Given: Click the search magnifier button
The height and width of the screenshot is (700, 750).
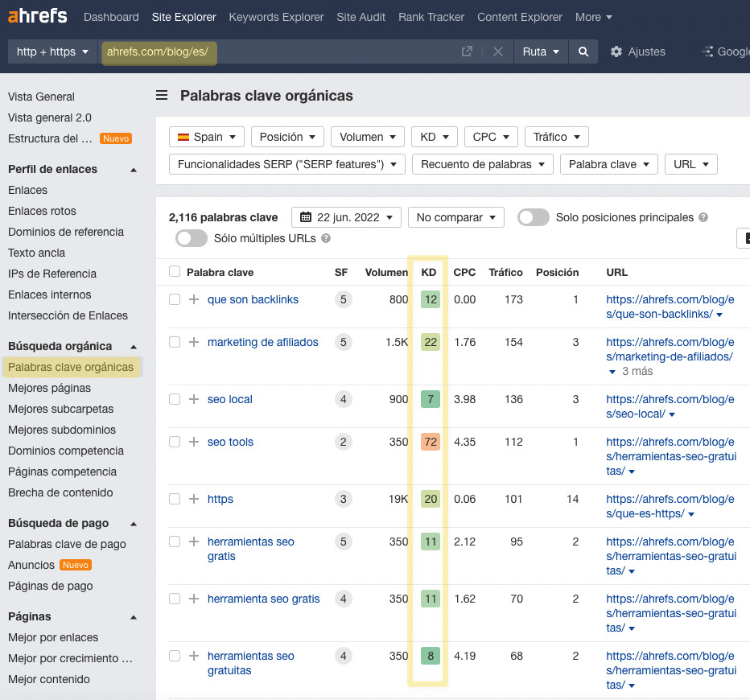Looking at the screenshot, I should [x=583, y=51].
